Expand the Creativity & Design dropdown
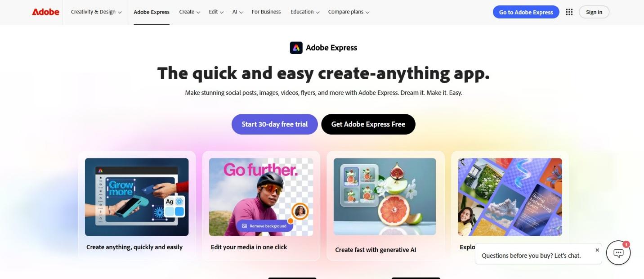Screen dimensions: 644x279 pyautogui.click(x=96, y=12)
